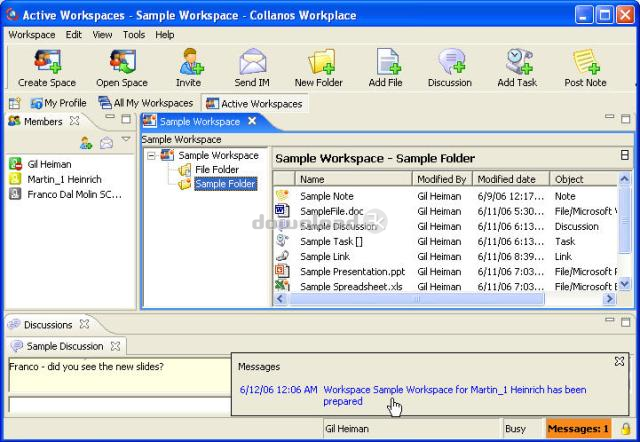Open the Members panel view menu arrow
The height and width of the screenshot is (442, 640).
[126, 140]
